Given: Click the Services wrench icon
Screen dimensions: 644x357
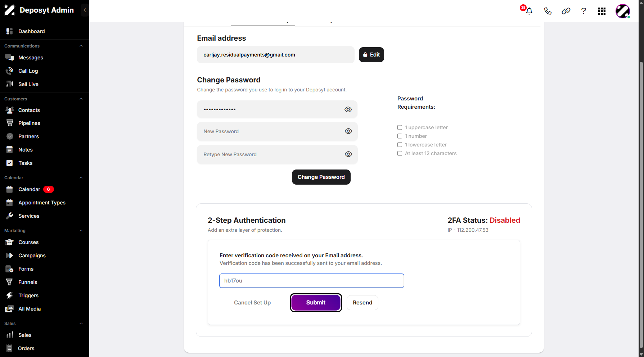Looking at the screenshot, I should click(10, 216).
